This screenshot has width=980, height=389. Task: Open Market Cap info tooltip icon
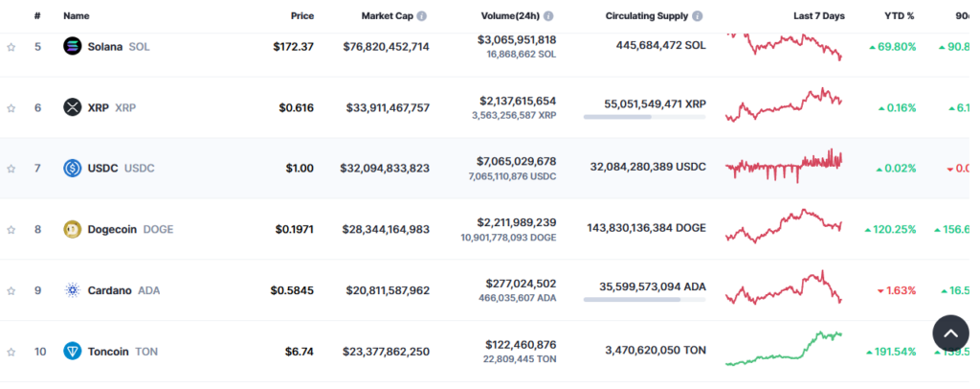point(422,16)
